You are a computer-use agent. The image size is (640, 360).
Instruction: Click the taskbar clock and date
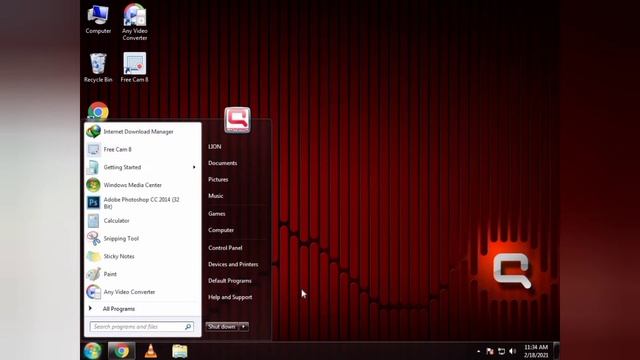pyautogui.click(x=536, y=351)
